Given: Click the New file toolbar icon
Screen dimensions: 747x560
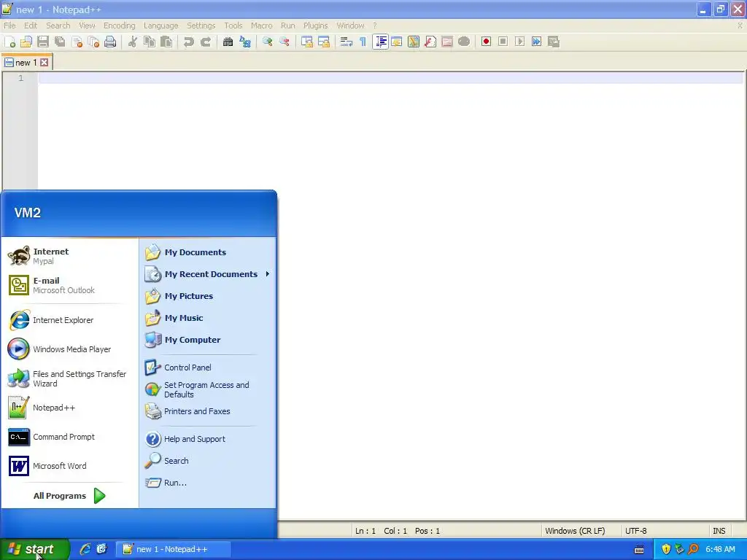Looking at the screenshot, I should [x=10, y=42].
